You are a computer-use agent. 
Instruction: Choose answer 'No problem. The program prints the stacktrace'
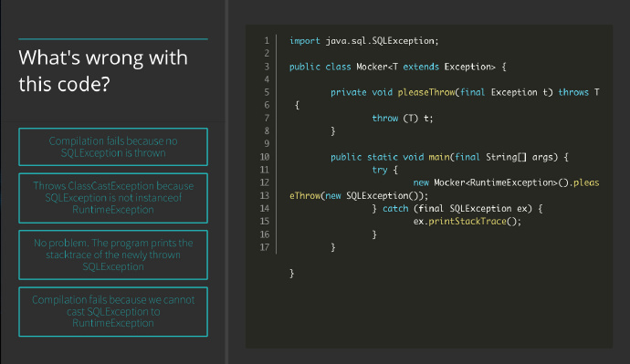pos(113,255)
